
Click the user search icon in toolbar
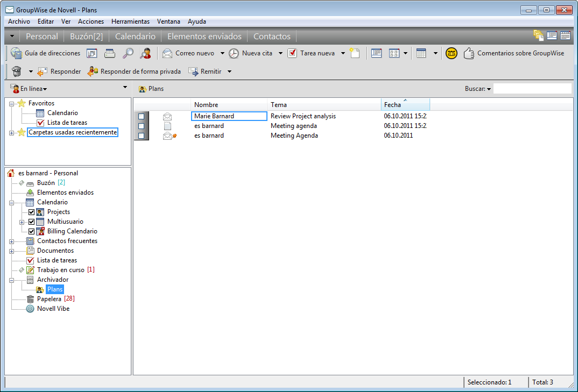coord(146,53)
